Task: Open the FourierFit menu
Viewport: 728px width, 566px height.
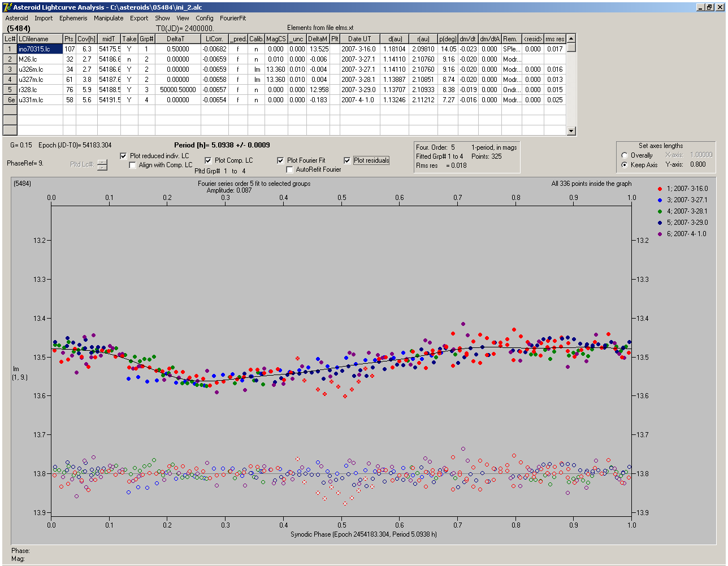Action: coord(233,18)
